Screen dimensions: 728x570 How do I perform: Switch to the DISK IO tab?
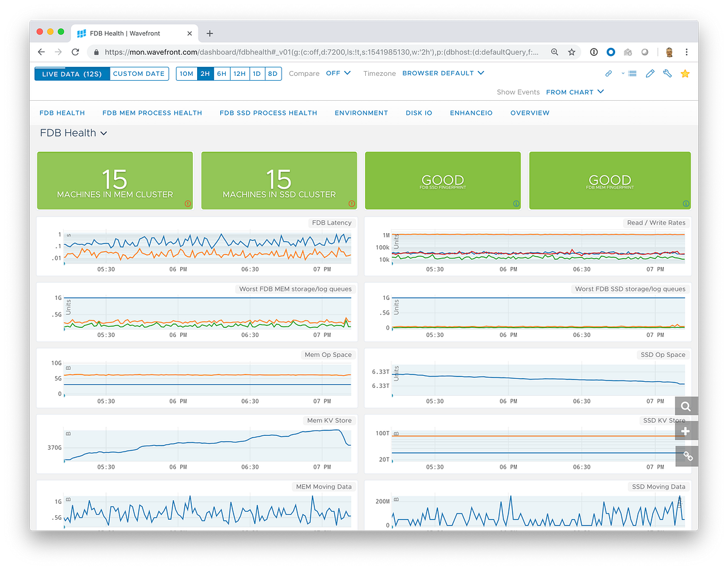click(419, 112)
